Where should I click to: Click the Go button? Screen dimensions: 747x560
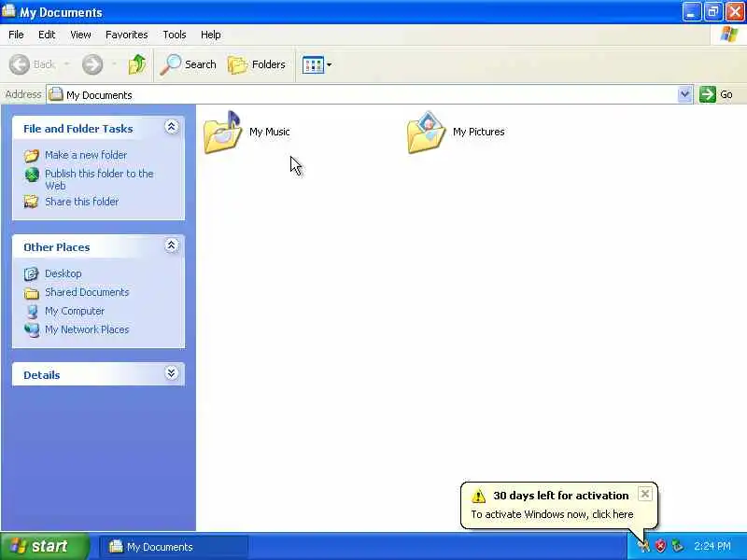click(x=716, y=94)
